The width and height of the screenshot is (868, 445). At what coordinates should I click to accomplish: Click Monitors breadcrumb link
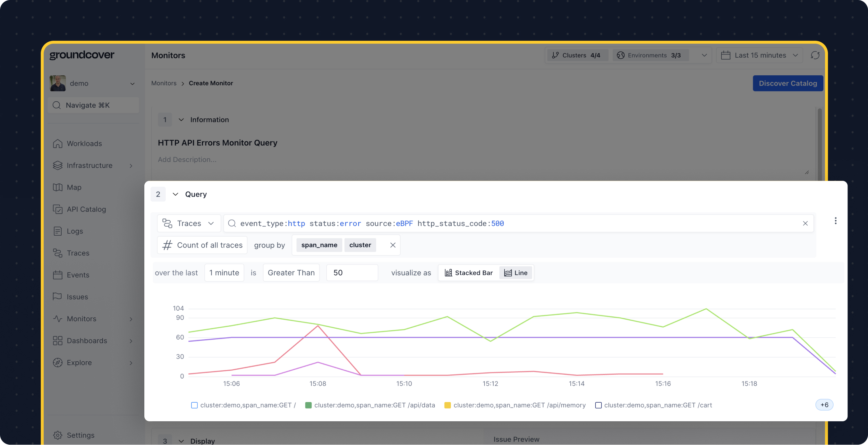[163, 83]
